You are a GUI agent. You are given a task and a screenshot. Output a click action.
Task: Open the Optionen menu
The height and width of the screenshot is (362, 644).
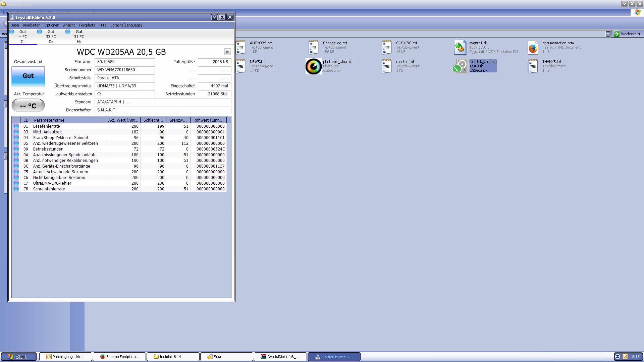click(52, 25)
